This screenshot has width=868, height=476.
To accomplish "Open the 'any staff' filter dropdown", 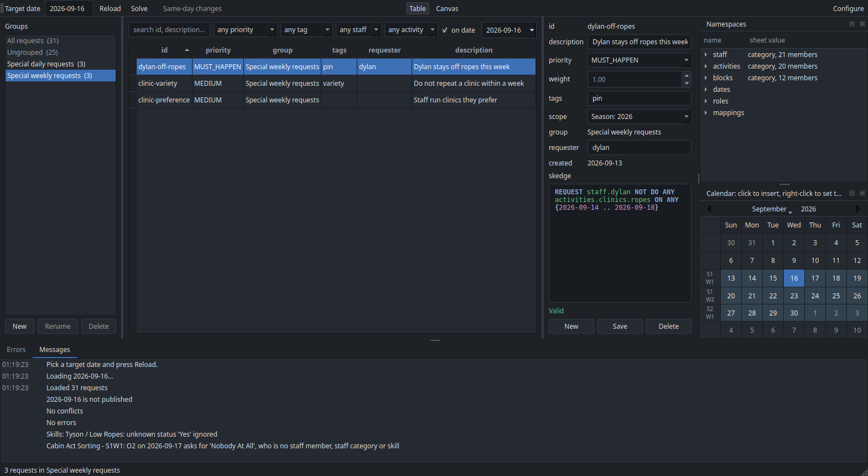I will (358, 30).
